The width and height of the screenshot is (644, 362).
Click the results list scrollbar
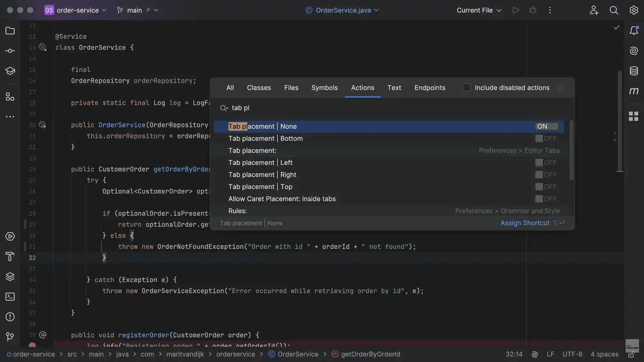pos(571,151)
